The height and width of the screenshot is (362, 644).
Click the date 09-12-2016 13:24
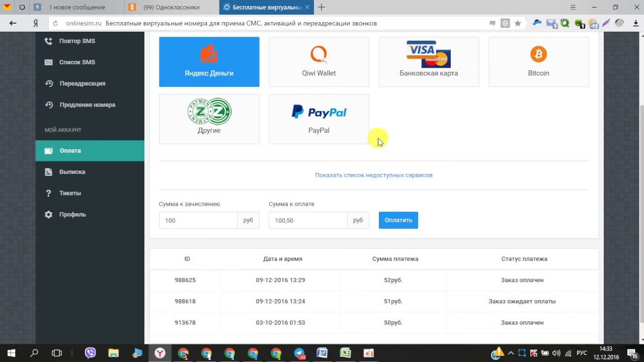point(280,301)
